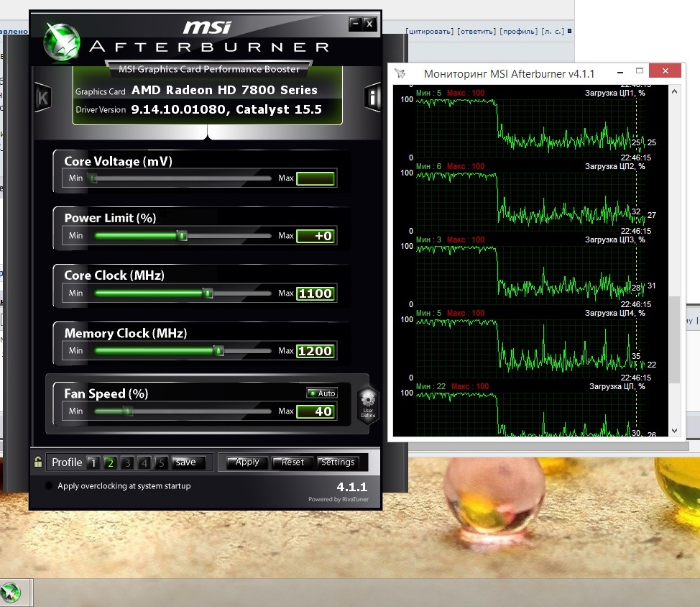
Task: Toggle Auto fan speed control
Action: [x=322, y=393]
